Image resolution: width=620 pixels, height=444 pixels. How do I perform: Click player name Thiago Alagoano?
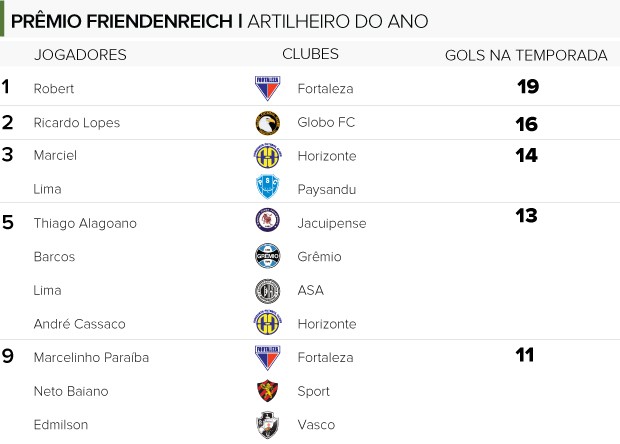point(85,223)
